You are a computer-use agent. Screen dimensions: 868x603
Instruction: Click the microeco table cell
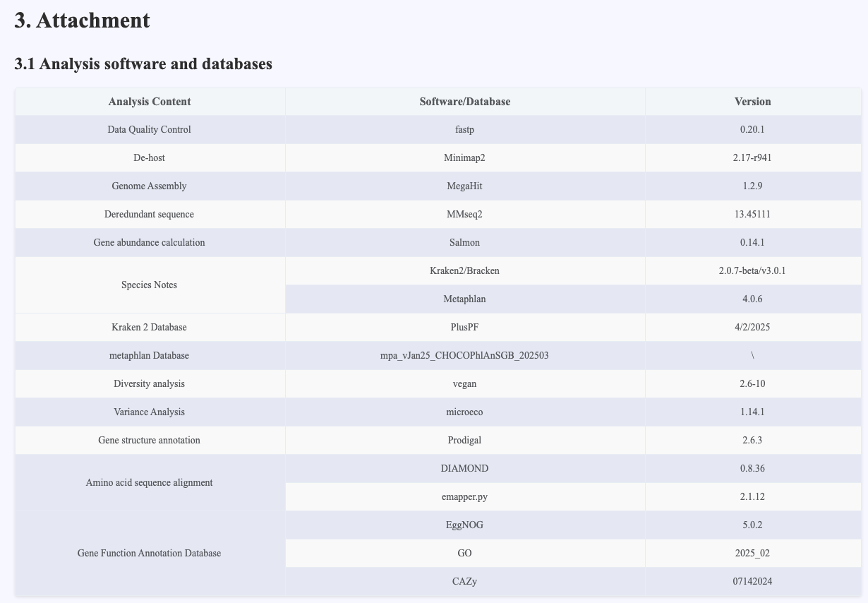click(x=464, y=412)
